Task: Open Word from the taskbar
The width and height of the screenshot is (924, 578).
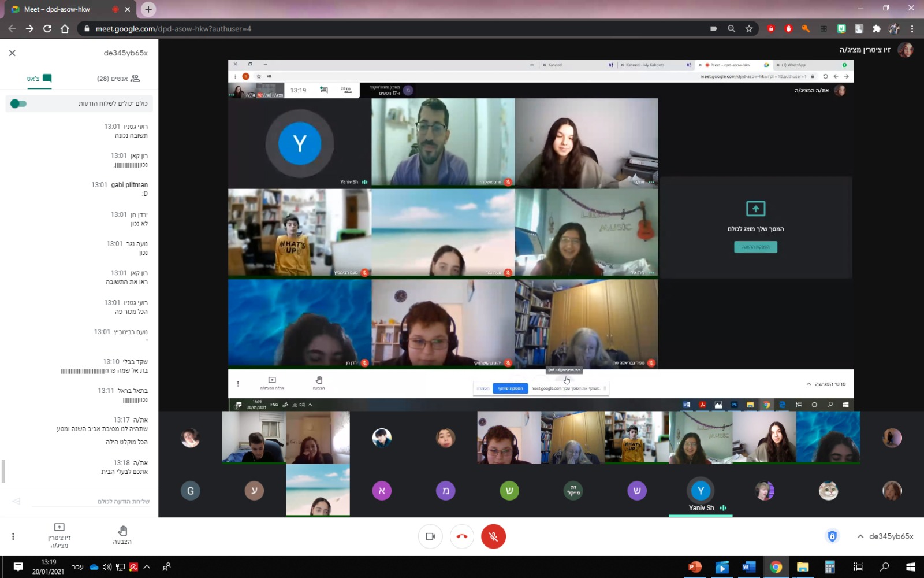Action: click(748, 567)
